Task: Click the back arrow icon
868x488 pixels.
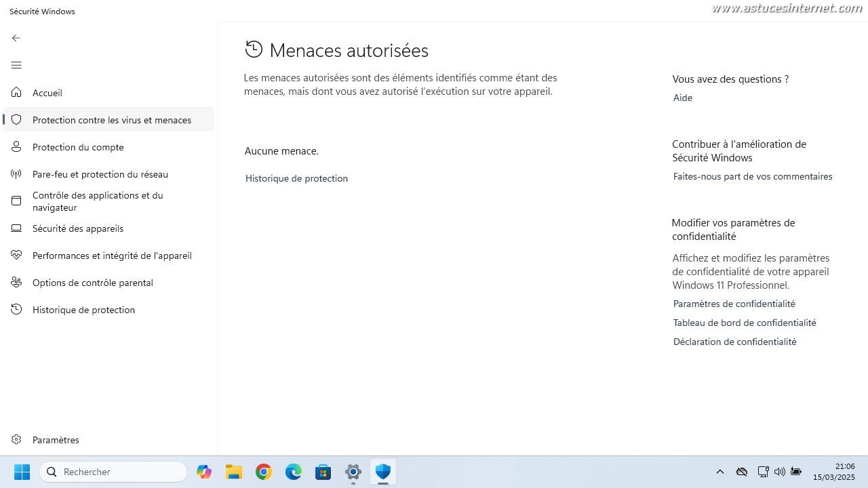Action: (x=16, y=38)
